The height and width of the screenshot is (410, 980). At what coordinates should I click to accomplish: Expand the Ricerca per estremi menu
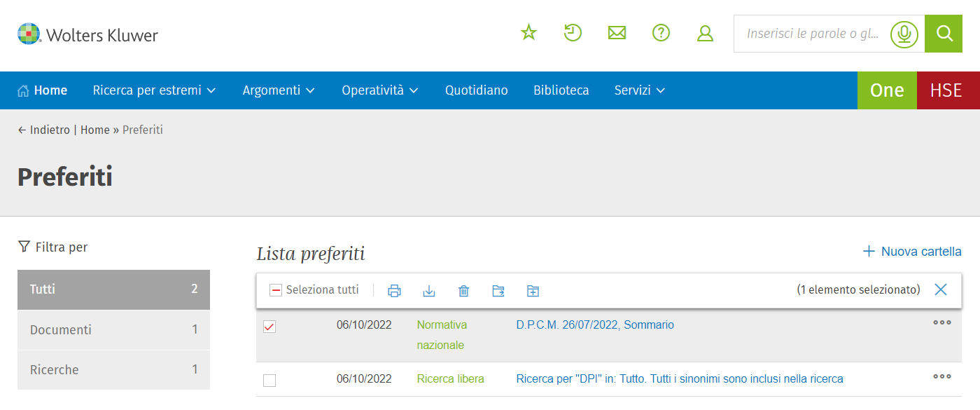coord(154,90)
